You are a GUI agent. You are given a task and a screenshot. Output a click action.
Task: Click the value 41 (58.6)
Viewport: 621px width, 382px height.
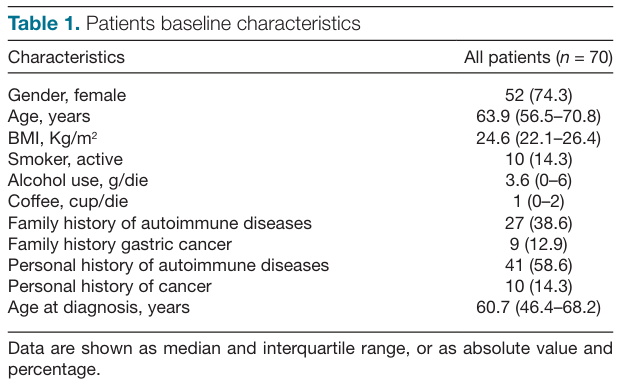click(x=538, y=265)
